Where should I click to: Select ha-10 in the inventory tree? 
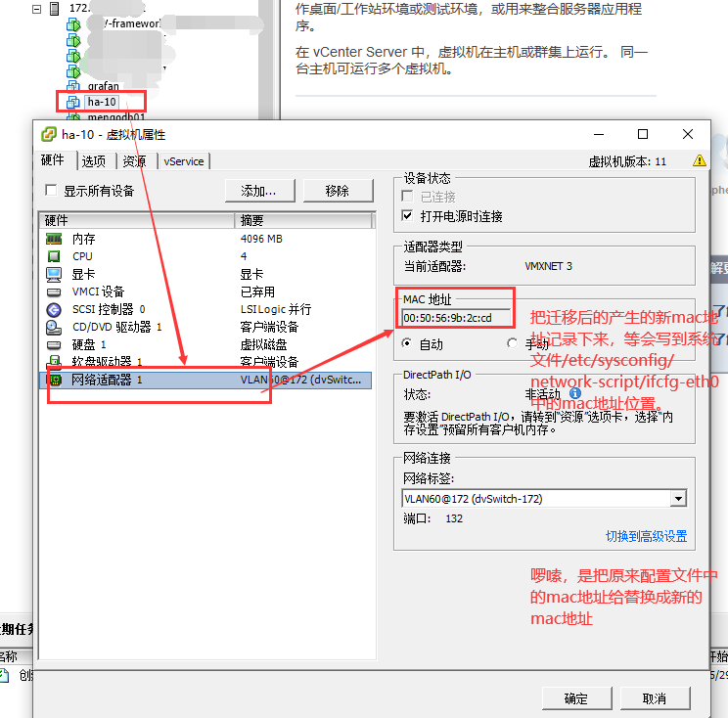(x=102, y=102)
